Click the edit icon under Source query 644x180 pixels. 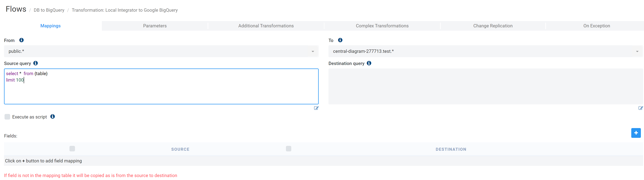(x=316, y=108)
